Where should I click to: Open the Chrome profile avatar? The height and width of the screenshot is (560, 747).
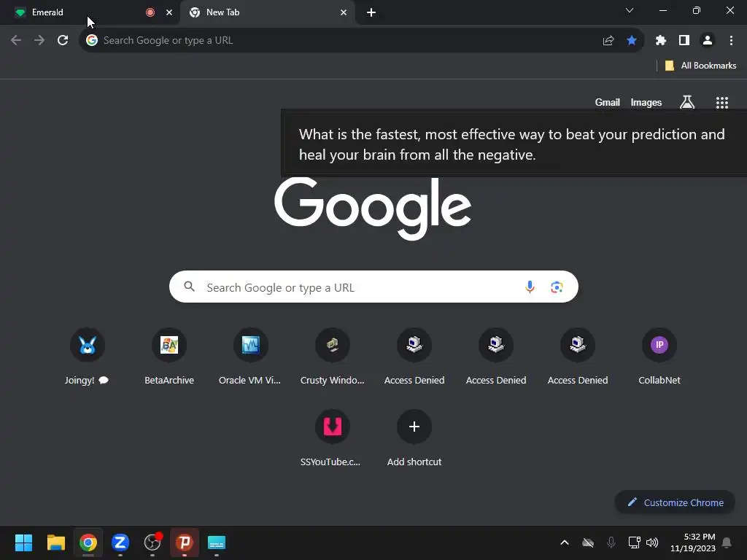(x=708, y=41)
